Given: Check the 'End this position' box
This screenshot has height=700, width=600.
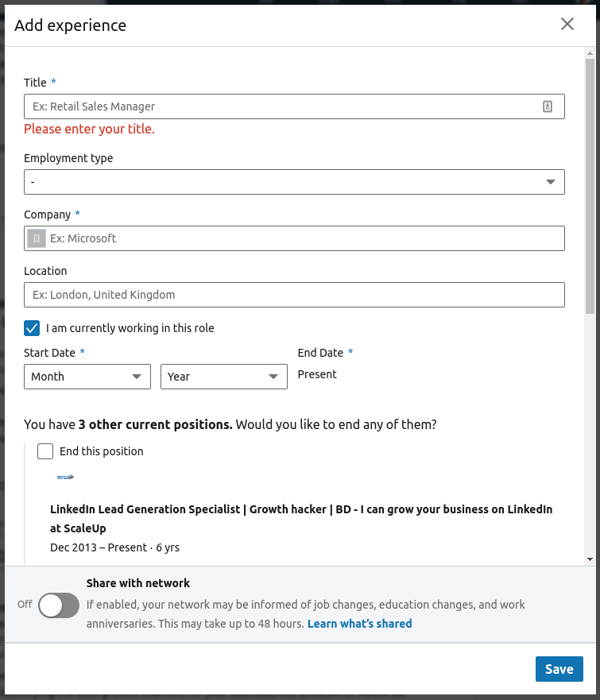Looking at the screenshot, I should point(45,451).
